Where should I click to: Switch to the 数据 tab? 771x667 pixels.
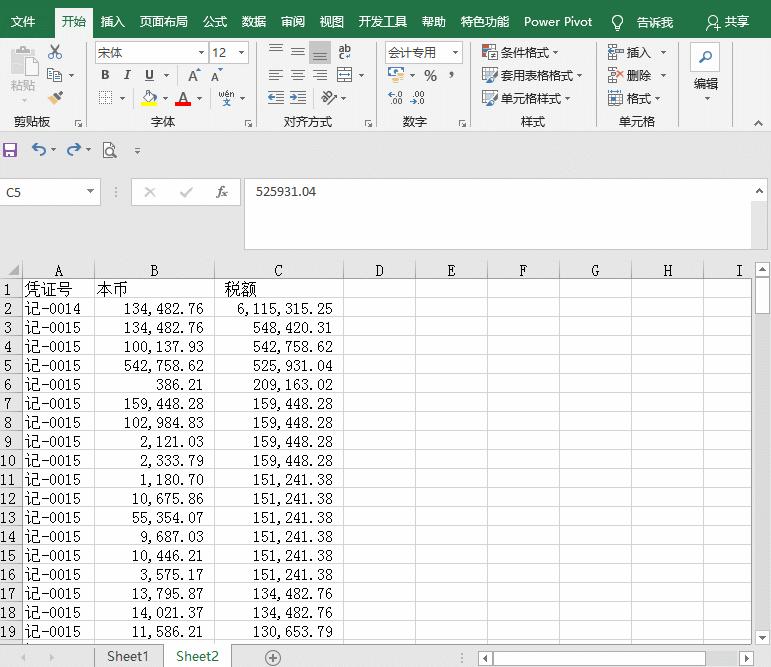pos(254,22)
